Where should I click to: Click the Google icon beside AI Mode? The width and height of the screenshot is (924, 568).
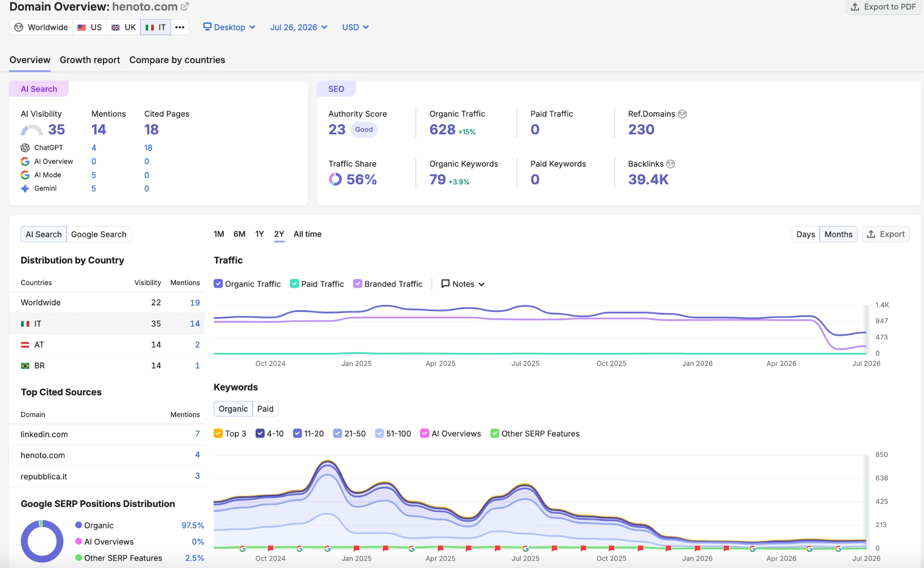click(x=25, y=175)
